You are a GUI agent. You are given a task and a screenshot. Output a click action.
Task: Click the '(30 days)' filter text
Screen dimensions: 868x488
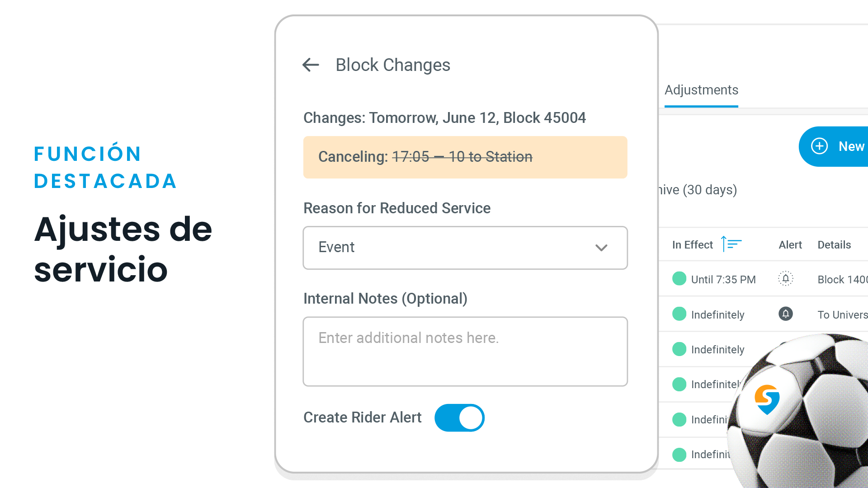tap(710, 190)
